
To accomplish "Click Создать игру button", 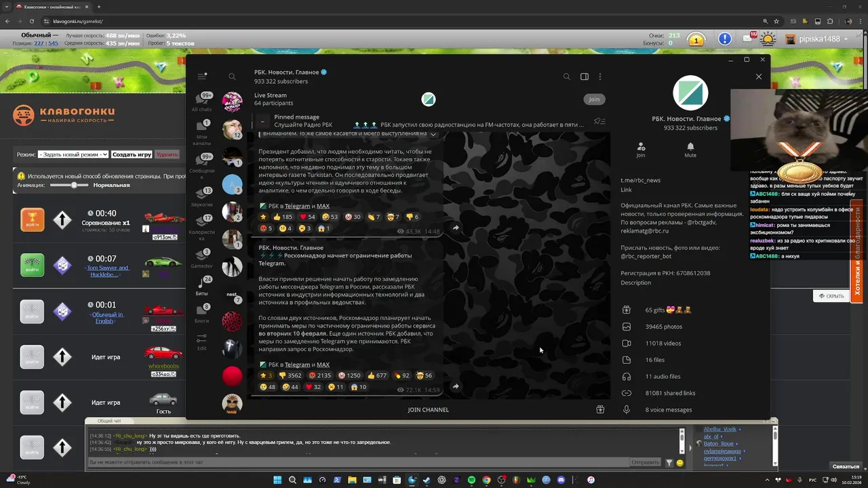I will pyautogui.click(x=132, y=155).
